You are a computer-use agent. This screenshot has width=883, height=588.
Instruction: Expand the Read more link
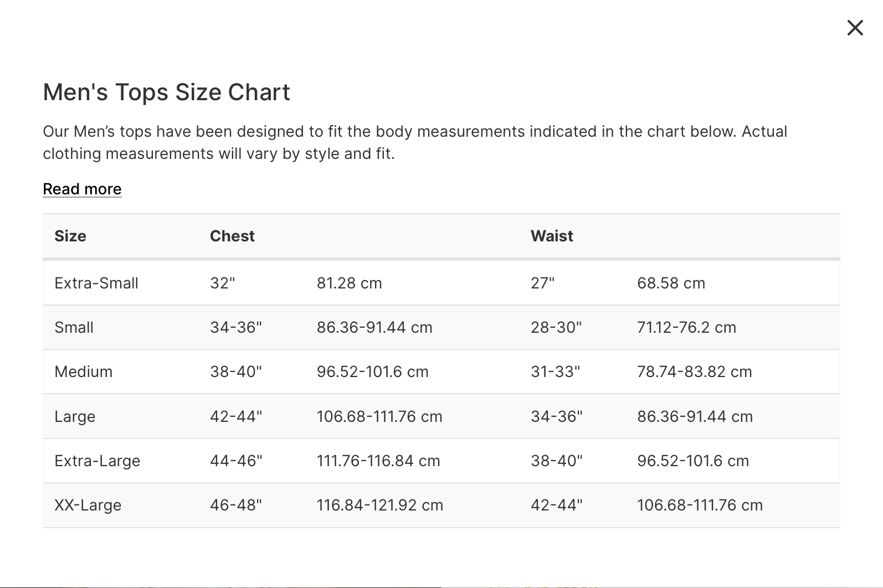coord(82,189)
